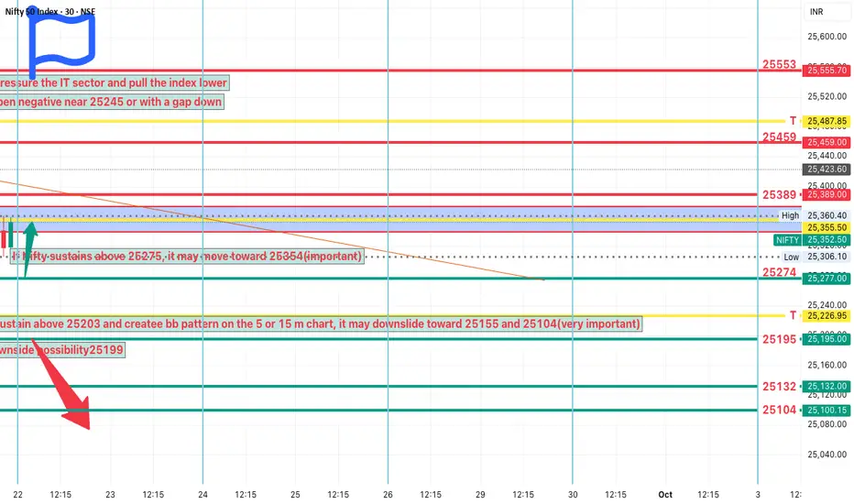The width and height of the screenshot is (854, 504).
Task: Select the 25553 red level annotation
Action: click(x=779, y=64)
